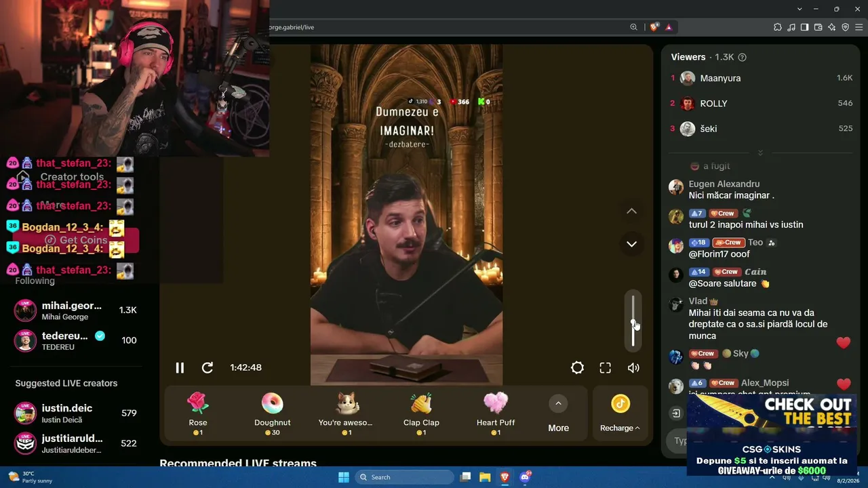868x488 pixels.
Task: Open suggested creator justitiaruldeber
Action: click(75, 443)
